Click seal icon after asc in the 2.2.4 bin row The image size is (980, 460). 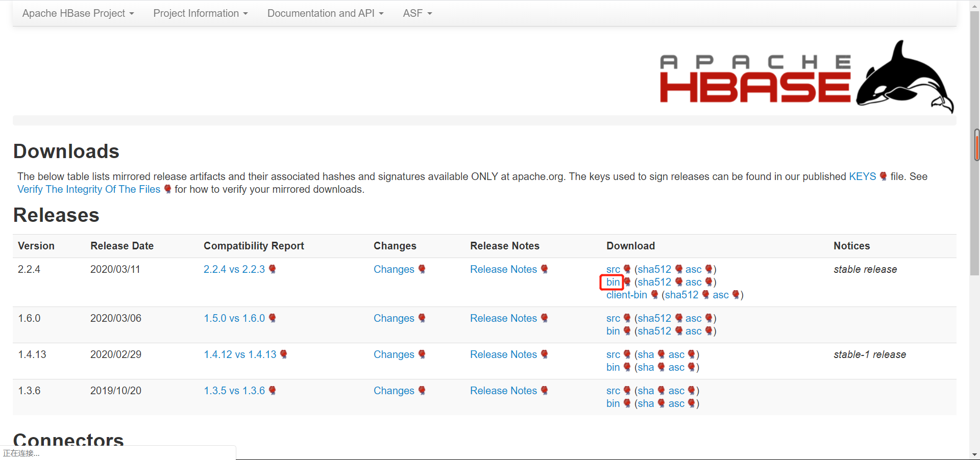(x=709, y=282)
